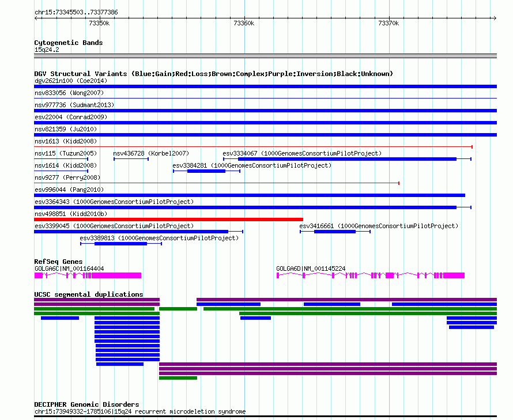This screenshot has height=420, width=513.
Task: Click the blue esv996044 gain bar
Action: 250,195
